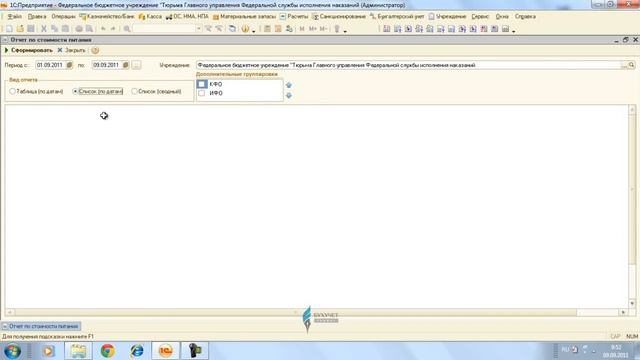Viewport: 640px width, 360px height.
Task: Open the period selection ellipsis button
Action: (x=136, y=65)
